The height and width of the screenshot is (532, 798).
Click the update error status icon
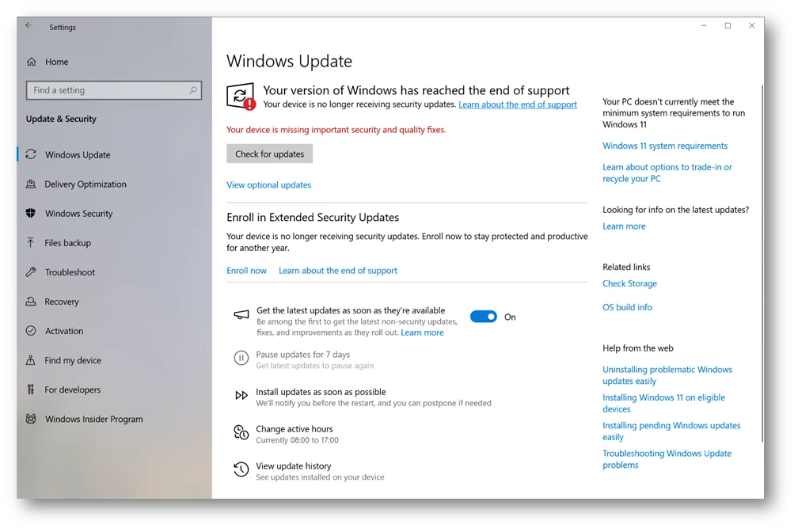pos(241,97)
